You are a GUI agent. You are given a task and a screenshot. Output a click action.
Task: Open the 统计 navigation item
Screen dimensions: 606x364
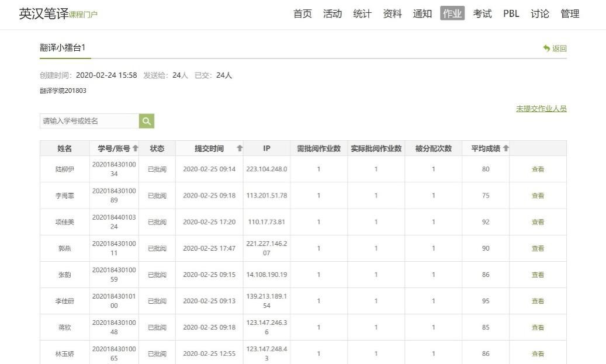[362, 13]
